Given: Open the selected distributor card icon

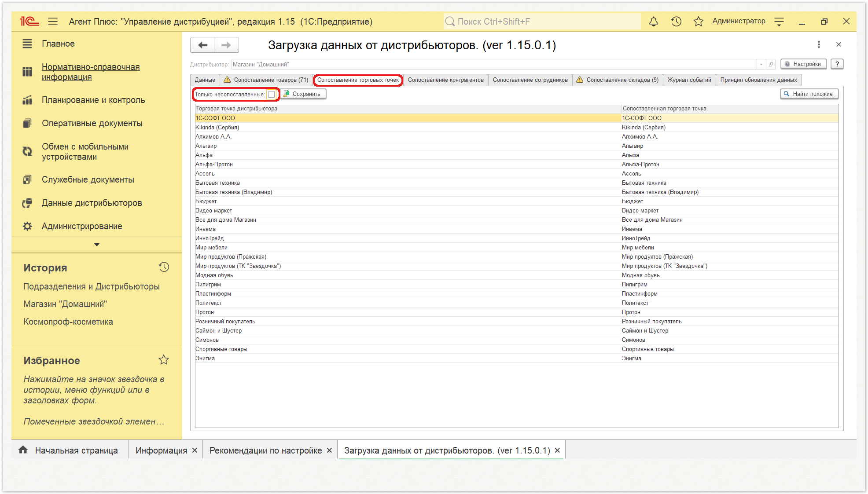Looking at the screenshot, I should tap(771, 64).
